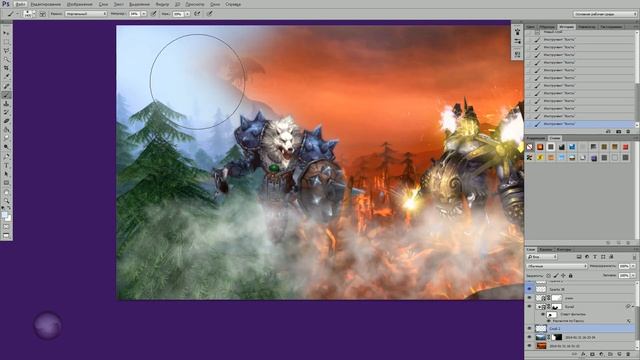The width and height of the screenshot is (640, 360).
Task: Select the Hand tool
Action: tap(6, 192)
